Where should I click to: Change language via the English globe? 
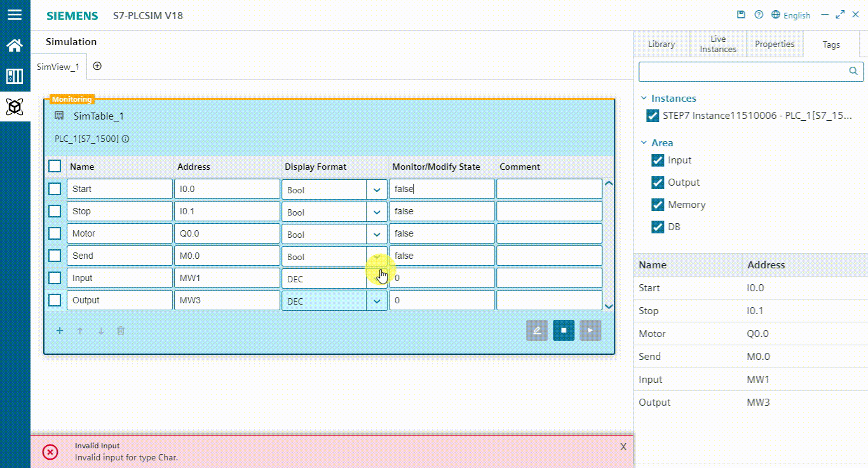[x=791, y=15]
